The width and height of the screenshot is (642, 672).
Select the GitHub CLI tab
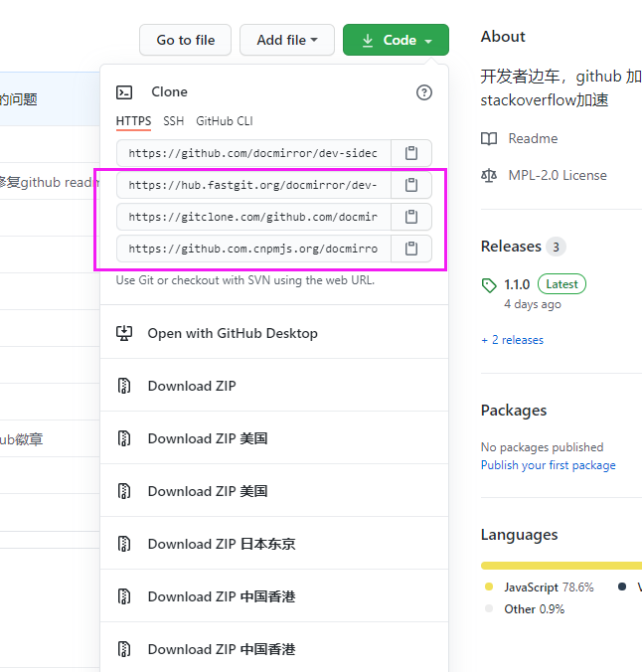(x=224, y=121)
